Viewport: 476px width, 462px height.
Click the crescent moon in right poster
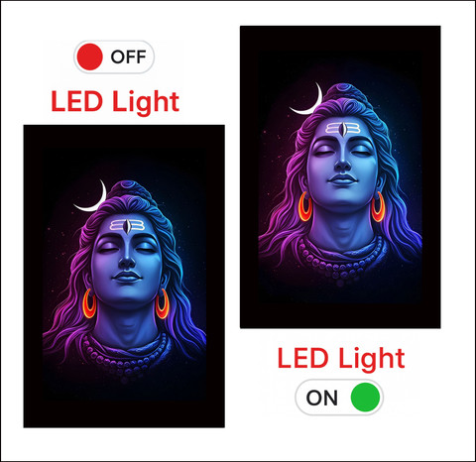pyautogui.click(x=307, y=99)
